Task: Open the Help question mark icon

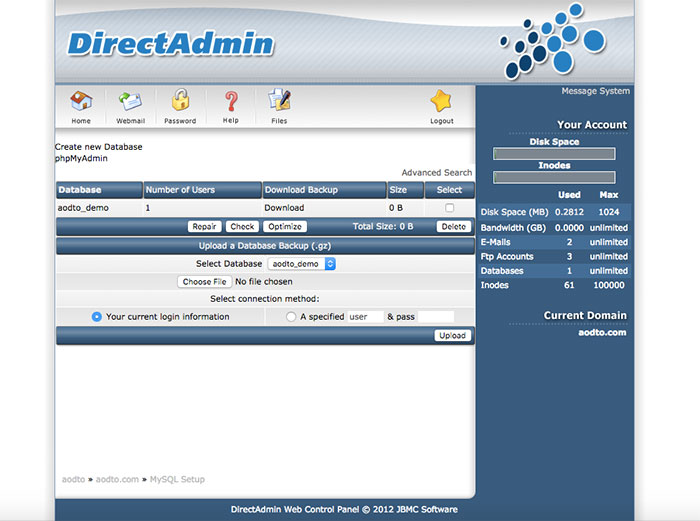Action: point(231,101)
